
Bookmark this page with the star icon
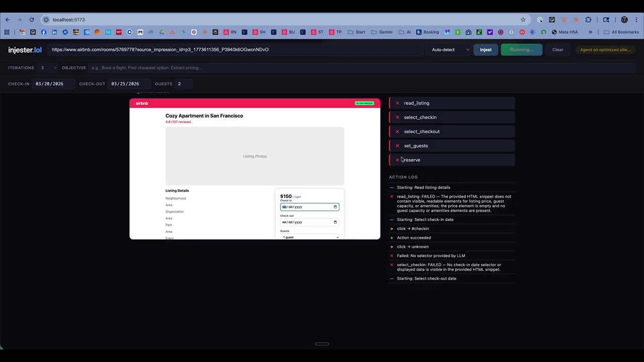point(523,20)
